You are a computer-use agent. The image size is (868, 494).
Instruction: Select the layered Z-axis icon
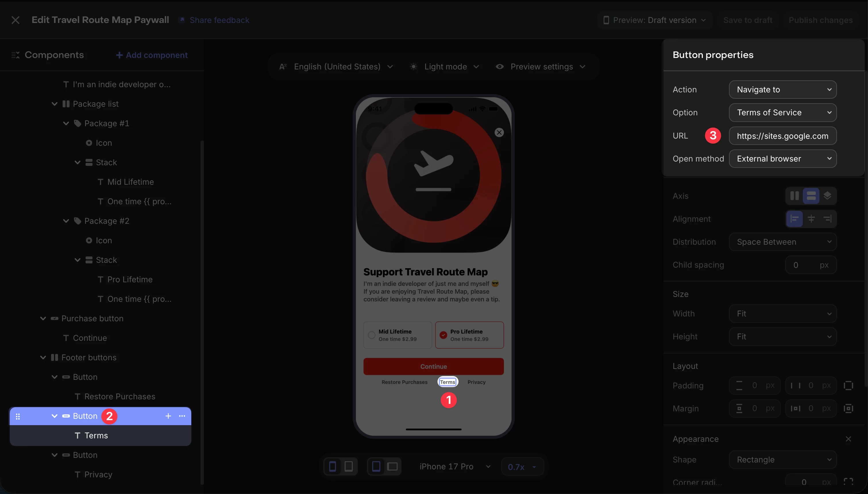[x=827, y=196]
